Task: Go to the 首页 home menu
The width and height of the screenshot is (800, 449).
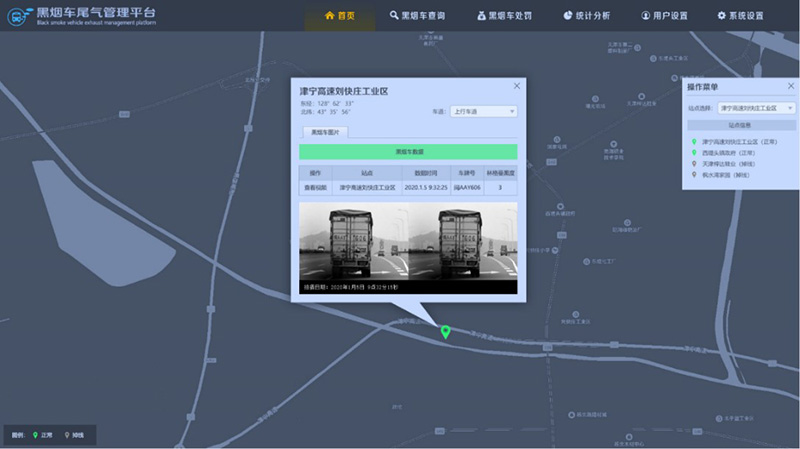Action: click(x=340, y=16)
